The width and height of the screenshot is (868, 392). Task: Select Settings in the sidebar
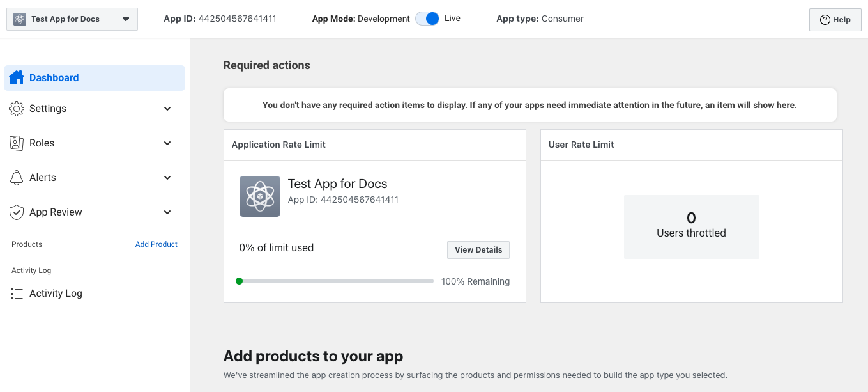click(x=95, y=109)
